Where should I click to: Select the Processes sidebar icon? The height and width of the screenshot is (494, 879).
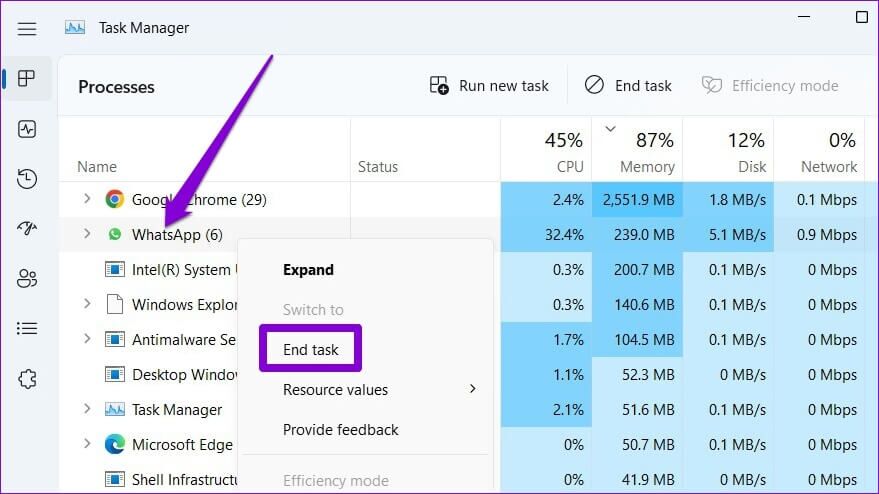(x=27, y=79)
